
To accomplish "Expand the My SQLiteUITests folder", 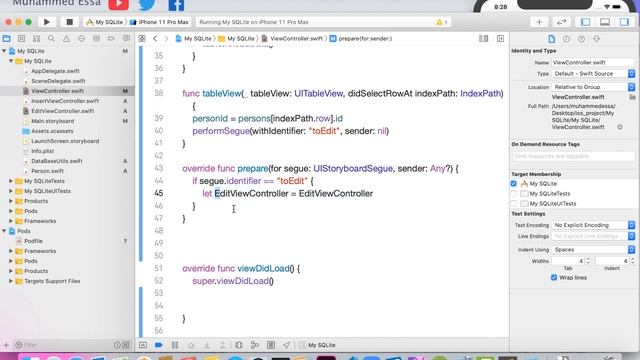I will pos(11,191).
